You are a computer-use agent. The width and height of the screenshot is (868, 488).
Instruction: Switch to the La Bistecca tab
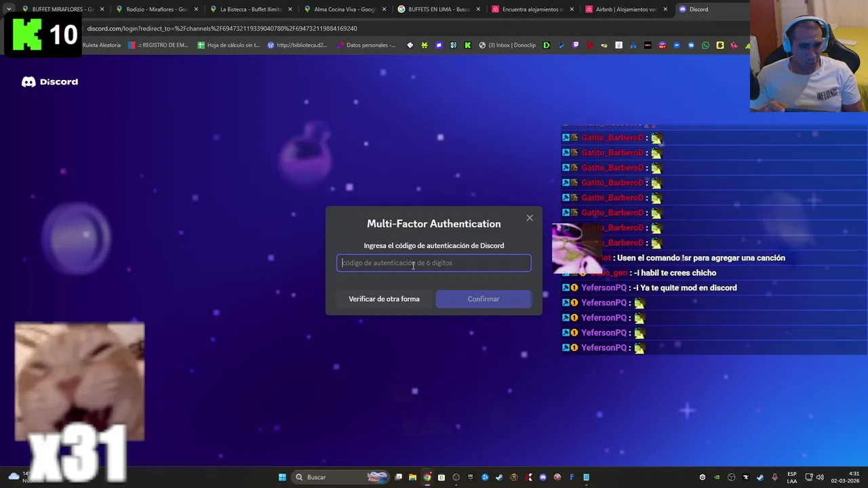point(250,9)
